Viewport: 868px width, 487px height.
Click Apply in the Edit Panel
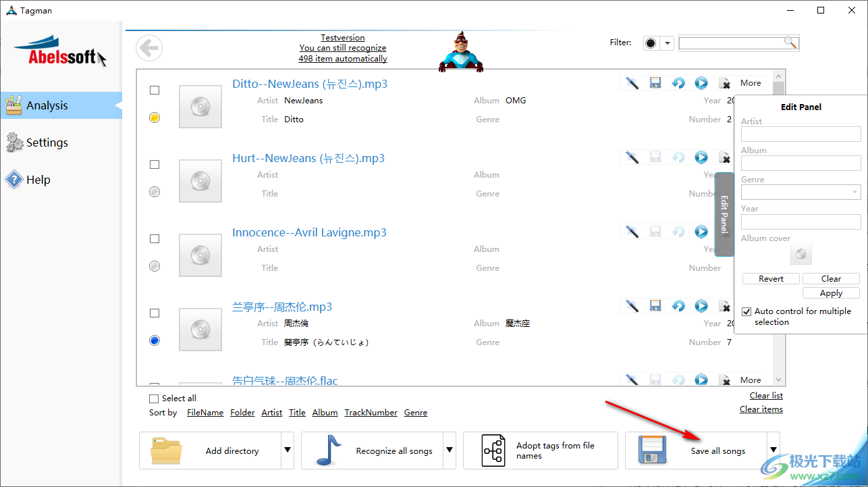click(x=831, y=293)
